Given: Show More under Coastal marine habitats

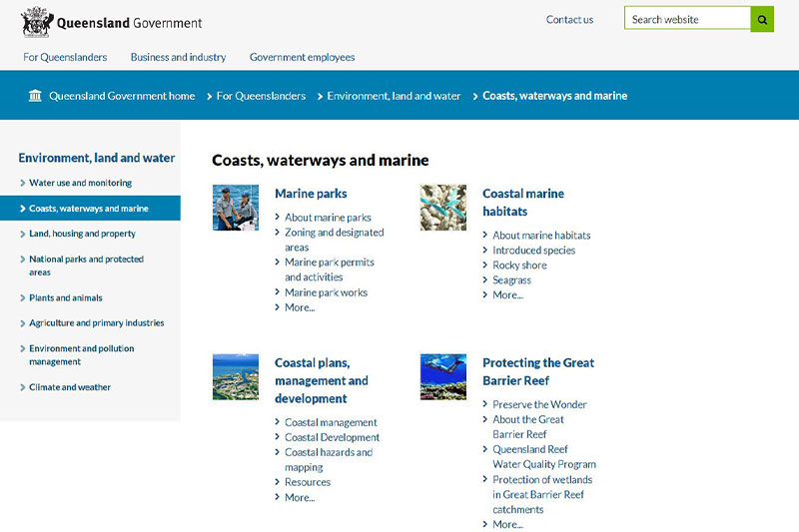Looking at the screenshot, I should 507,294.
